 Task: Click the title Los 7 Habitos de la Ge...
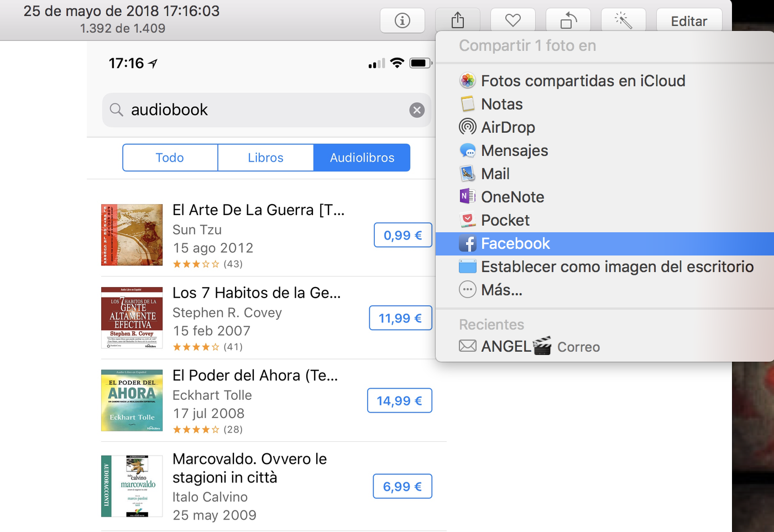[257, 293]
